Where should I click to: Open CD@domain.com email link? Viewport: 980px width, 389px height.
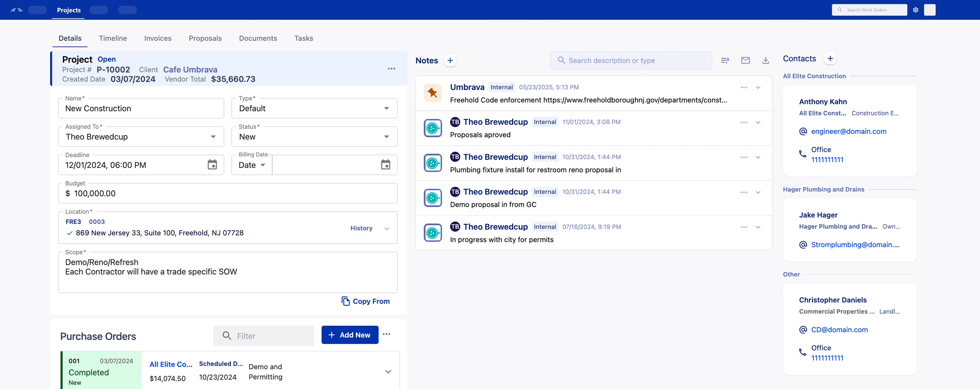pyautogui.click(x=839, y=330)
